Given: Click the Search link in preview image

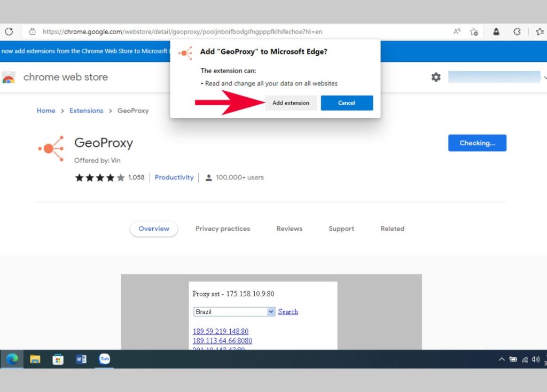Looking at the screenshot, I should pos(288,312).
